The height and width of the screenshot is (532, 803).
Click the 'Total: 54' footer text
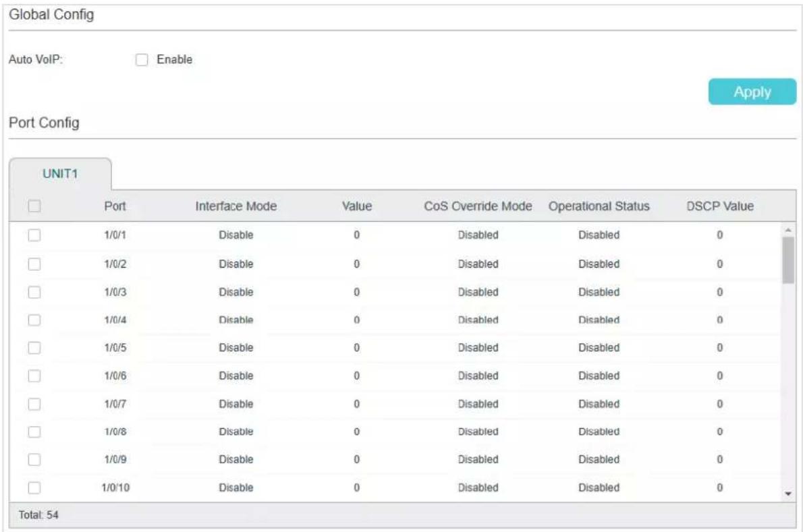coord(38,515)
